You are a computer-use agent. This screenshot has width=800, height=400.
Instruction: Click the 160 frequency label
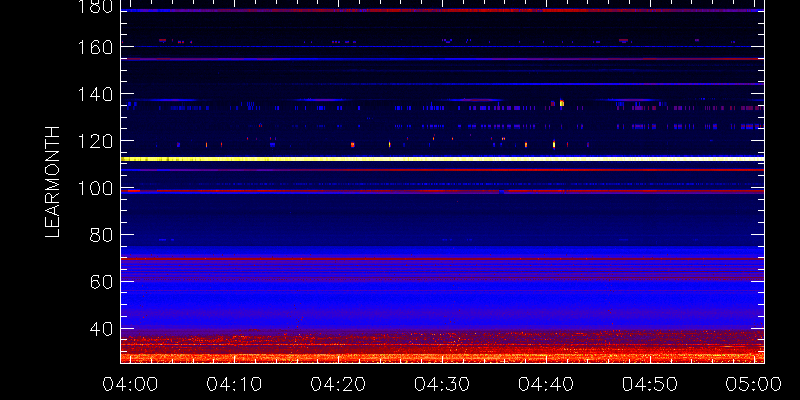point(95,47)
